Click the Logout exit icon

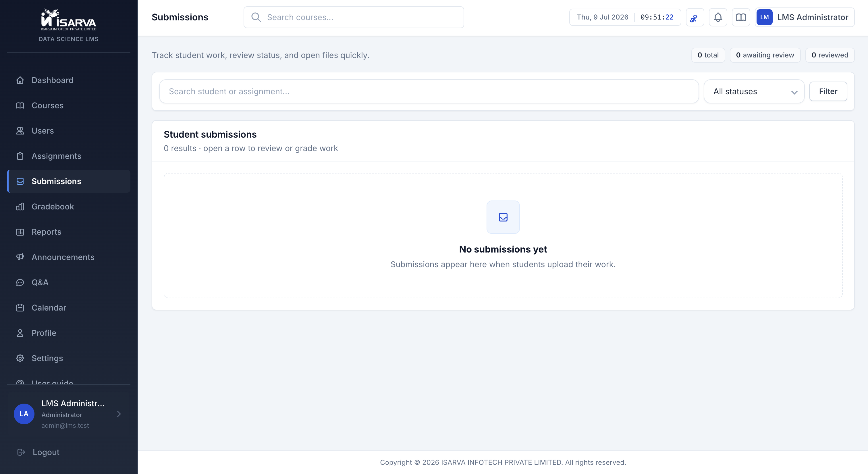pos(21,452)
